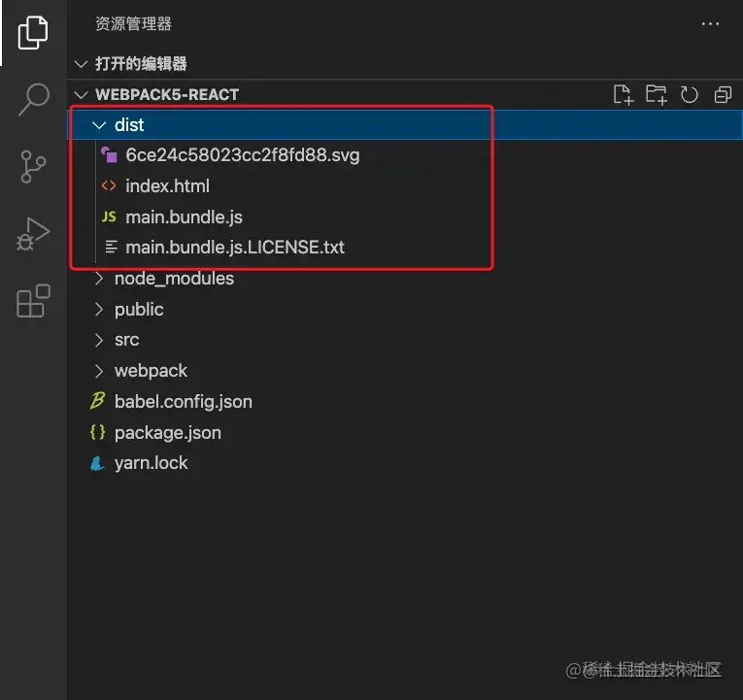Open babel.config.json
743x700 pixels.
point(183,402)
